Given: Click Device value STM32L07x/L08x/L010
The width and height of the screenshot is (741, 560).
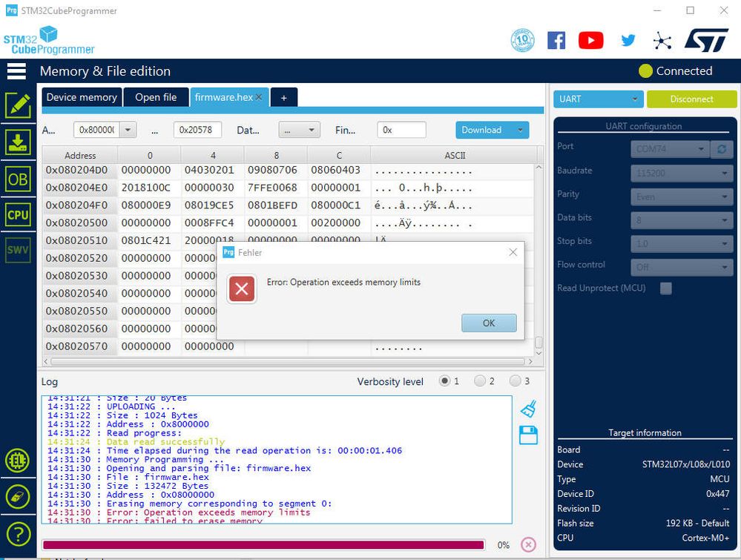Looking at the screenshot, I should click(685, 464).
